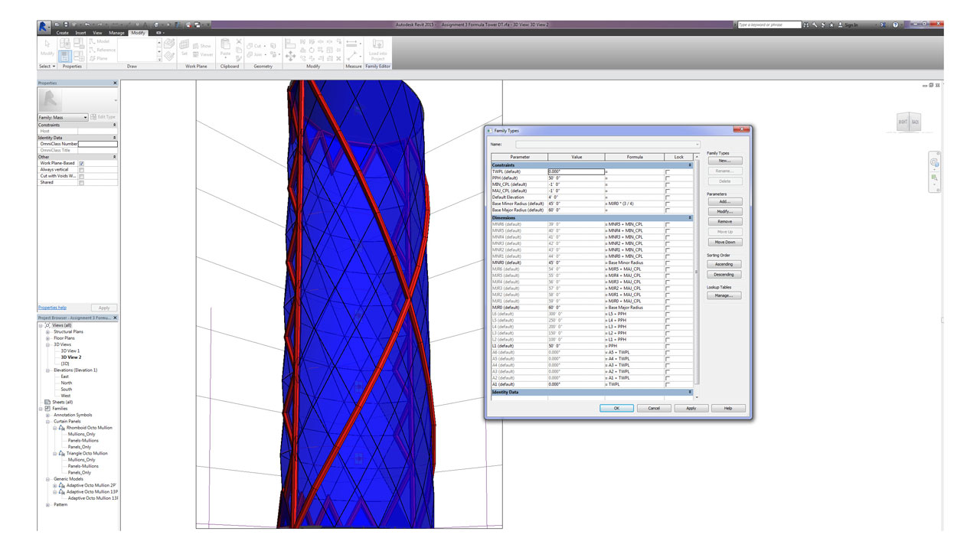
Task: Open the View ribbon tab
Action: pyautogui.click(x=97, y=33)
